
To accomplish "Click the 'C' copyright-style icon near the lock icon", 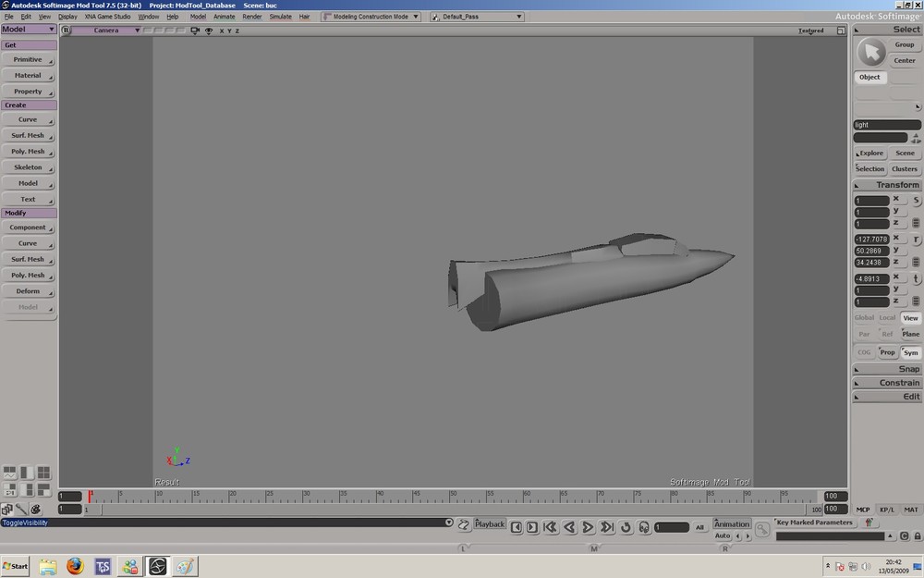I will 905,536.
